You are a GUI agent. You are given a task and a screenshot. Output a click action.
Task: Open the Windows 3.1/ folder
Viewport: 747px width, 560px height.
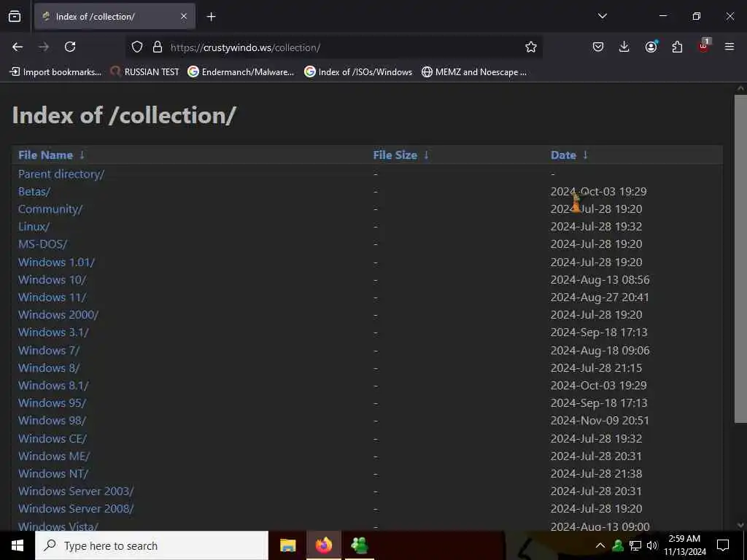coord(53,332)
